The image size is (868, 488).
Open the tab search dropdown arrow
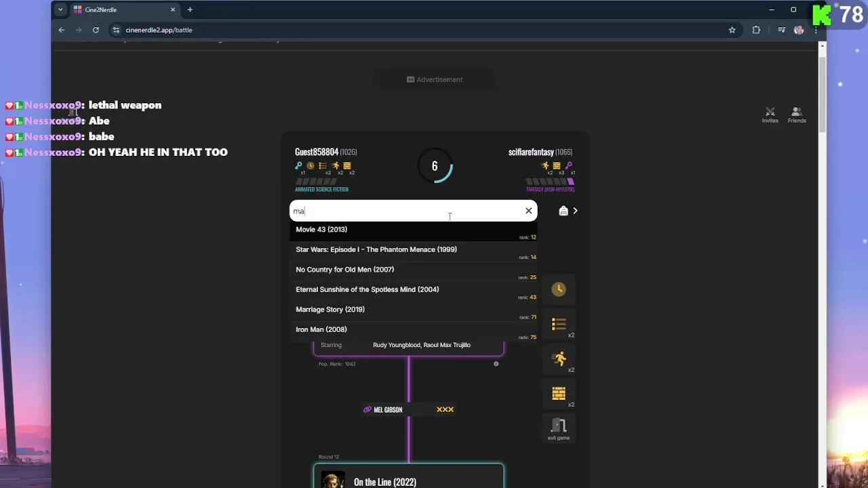click(60, 9)
